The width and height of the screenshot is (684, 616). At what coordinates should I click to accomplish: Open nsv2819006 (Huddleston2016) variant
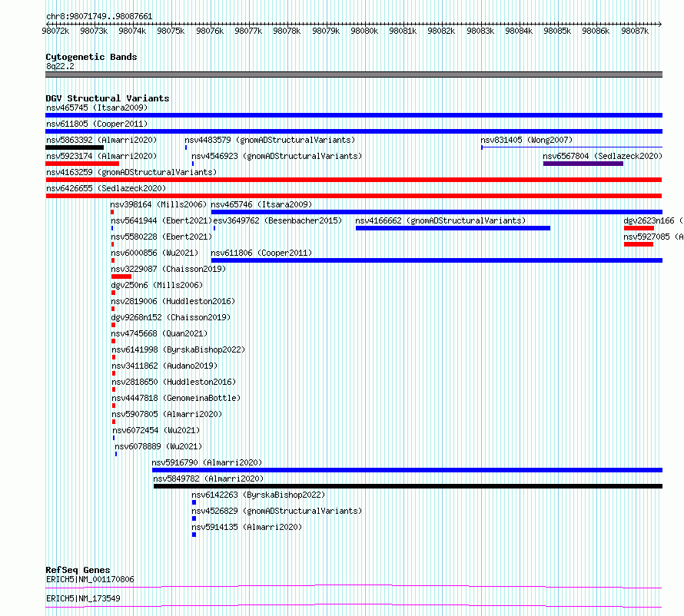click(x=173, y=301)
